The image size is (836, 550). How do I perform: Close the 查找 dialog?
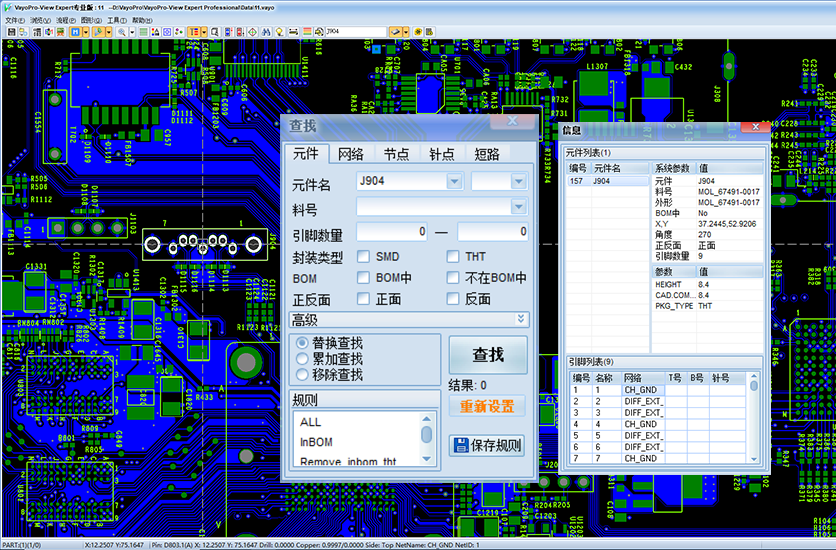513,121
